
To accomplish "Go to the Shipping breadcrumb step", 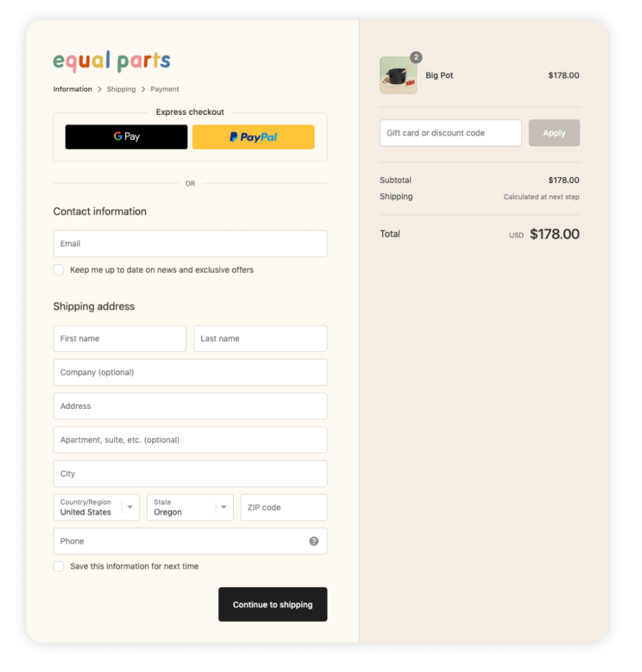I will pyautogui.click(x=121, y=89).
